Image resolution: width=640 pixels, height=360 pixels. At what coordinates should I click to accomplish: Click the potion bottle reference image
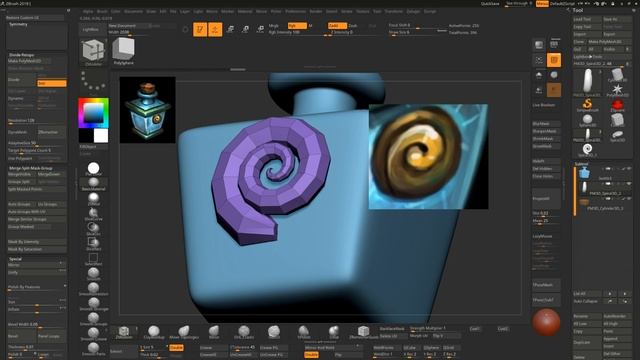[x=148, y=109]
